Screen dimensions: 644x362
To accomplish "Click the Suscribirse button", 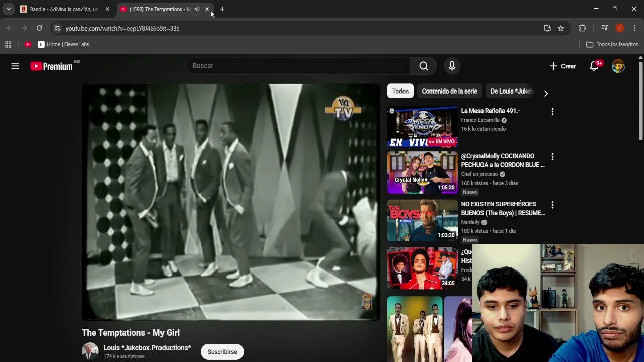I will pos(222,352).
